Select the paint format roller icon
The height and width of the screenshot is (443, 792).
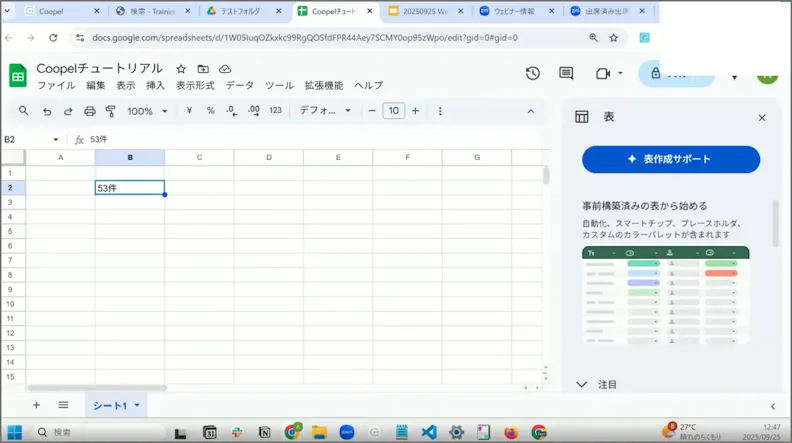[x=111, y=111]
